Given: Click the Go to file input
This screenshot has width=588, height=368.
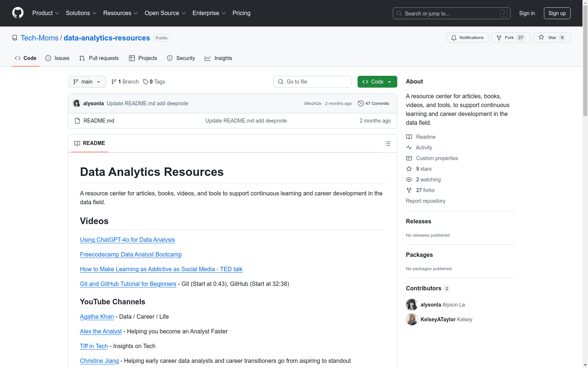Looking at the screenshot, I should [x=312, y=82].
